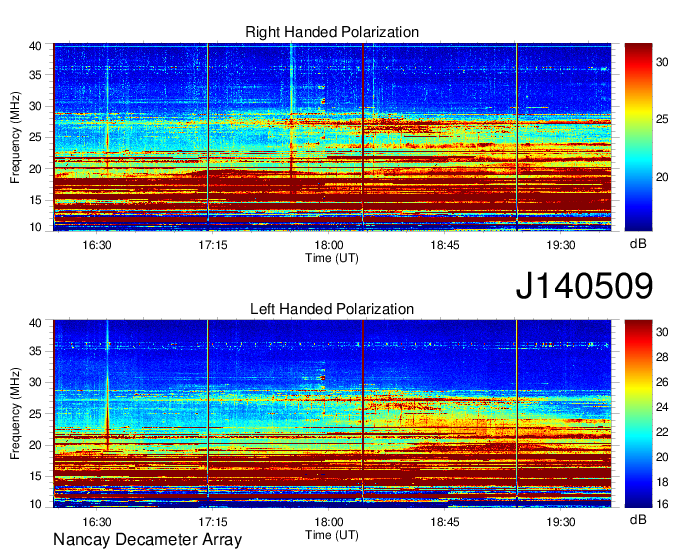680x552 pixels.
Task: Click the 28 value on lower colorbar
Action: 662,357
